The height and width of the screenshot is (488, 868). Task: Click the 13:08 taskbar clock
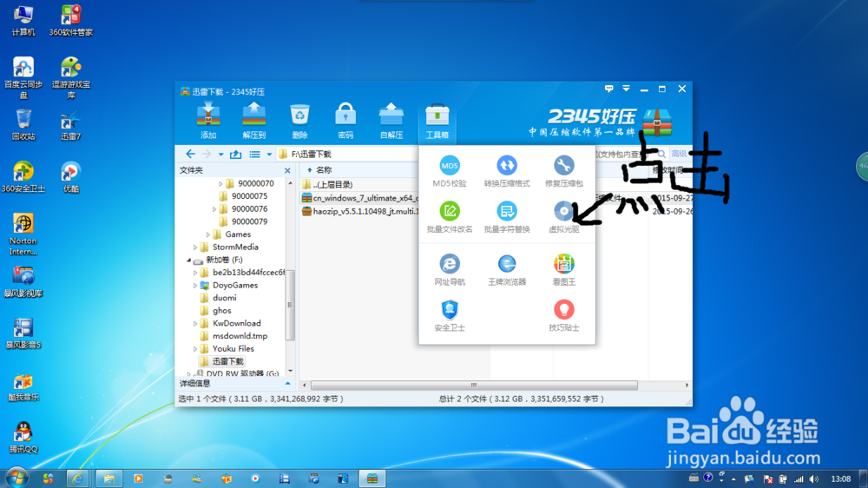841,478
